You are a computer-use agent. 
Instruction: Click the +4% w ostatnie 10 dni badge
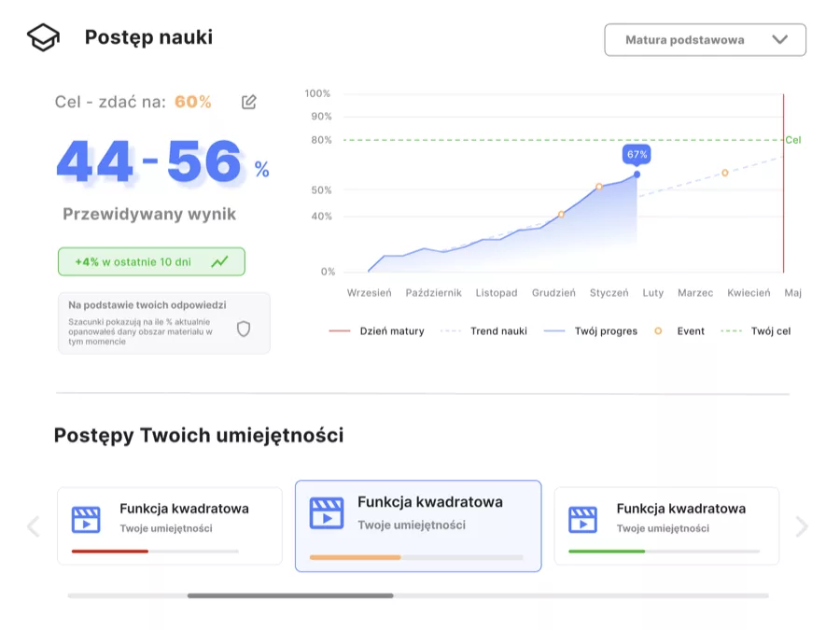(x=151, y=262)
